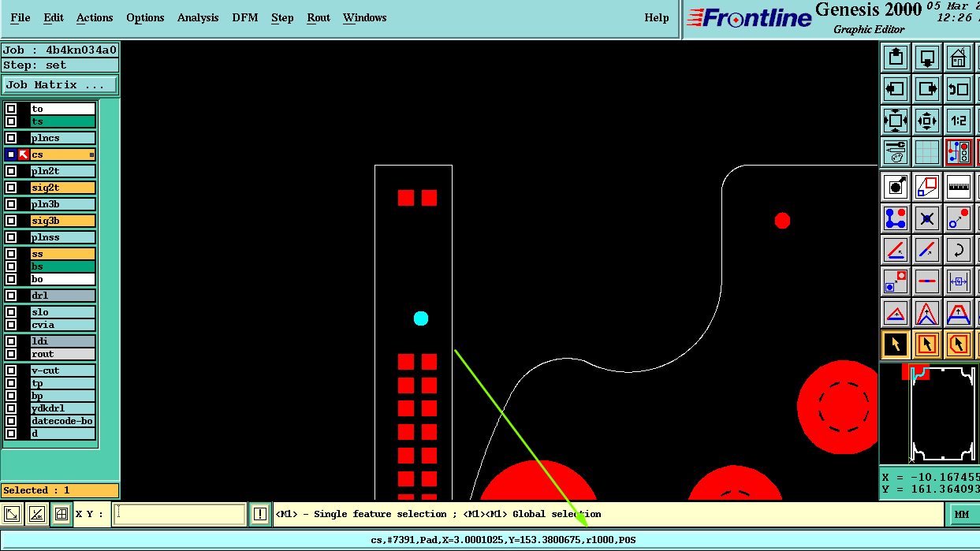Screen dimensions: 980x551
Task: Click the small red round pad in the upper right of the canvas
Action: click(782, 221)
